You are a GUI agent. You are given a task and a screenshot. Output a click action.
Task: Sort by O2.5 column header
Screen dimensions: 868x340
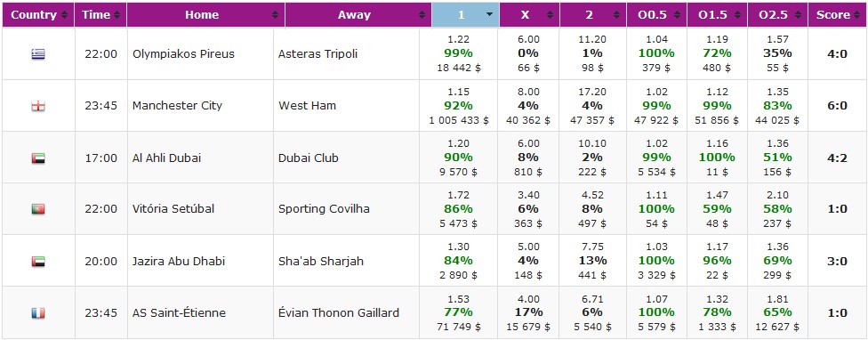click(777, 15)
